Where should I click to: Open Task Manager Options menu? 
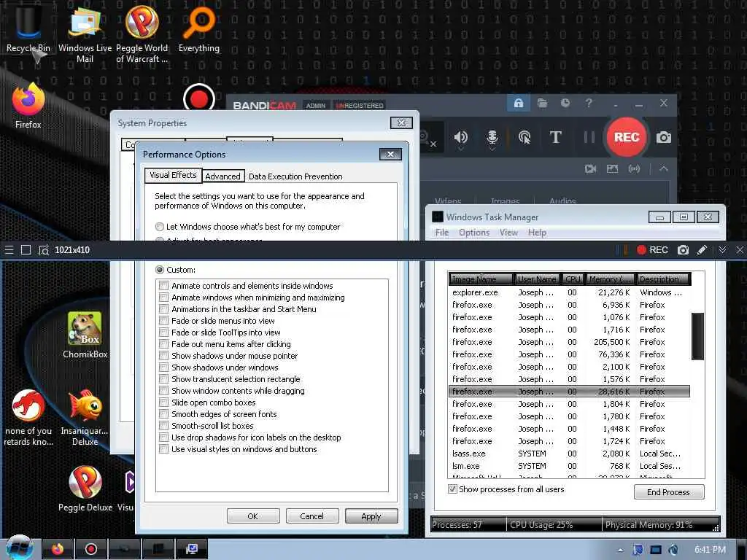tap(474, 233)
